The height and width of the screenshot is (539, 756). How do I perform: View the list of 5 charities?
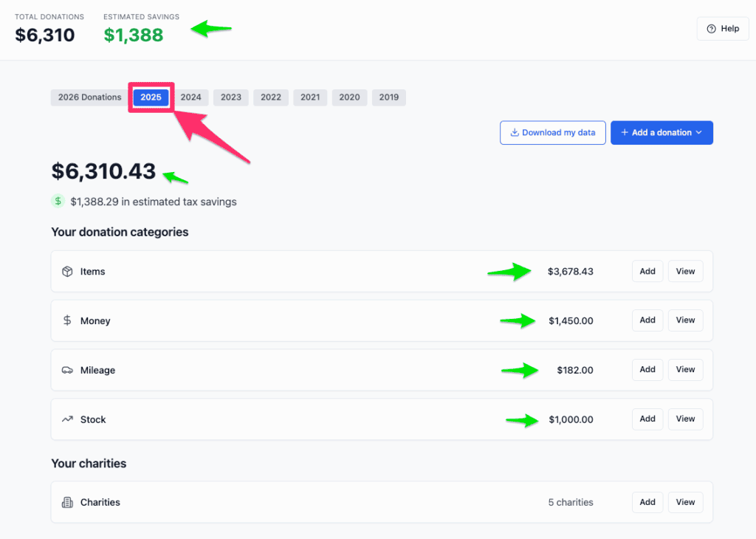(x=685, y=503)
